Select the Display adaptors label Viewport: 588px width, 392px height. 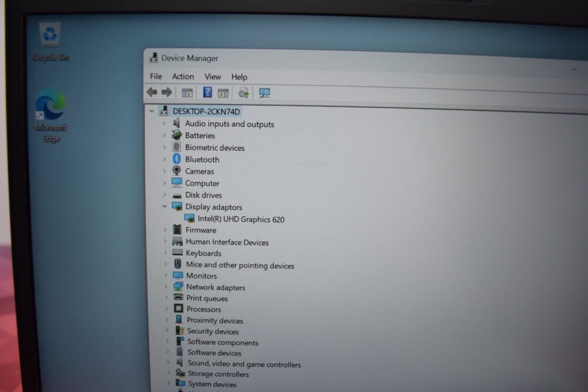(x=214, y=207)
